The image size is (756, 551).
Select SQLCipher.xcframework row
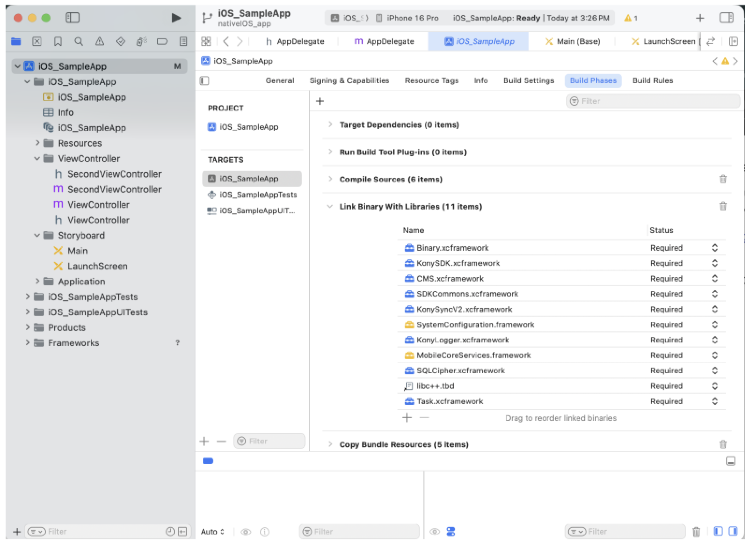coord(561,370)
